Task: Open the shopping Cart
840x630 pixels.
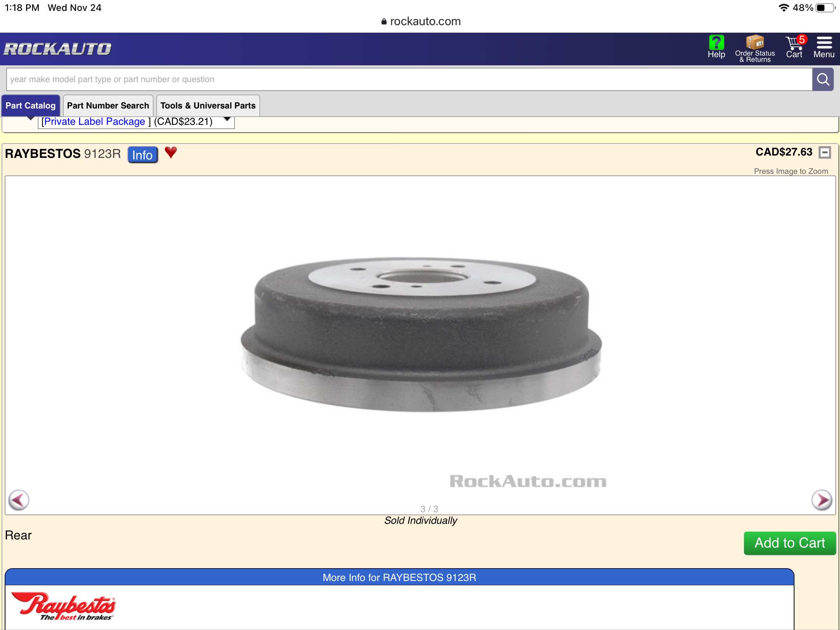Action: pos(795,47)
